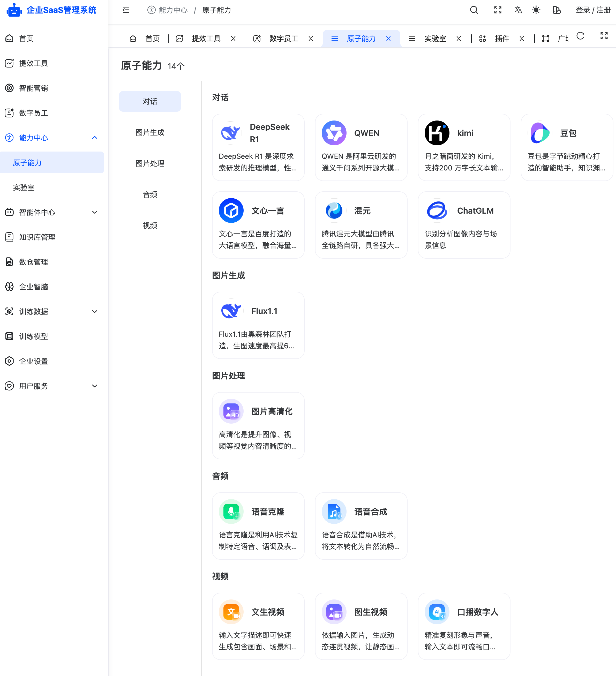616x676 pixels.
Task: Close the 提效工具 tab
Action: (233, 39)
